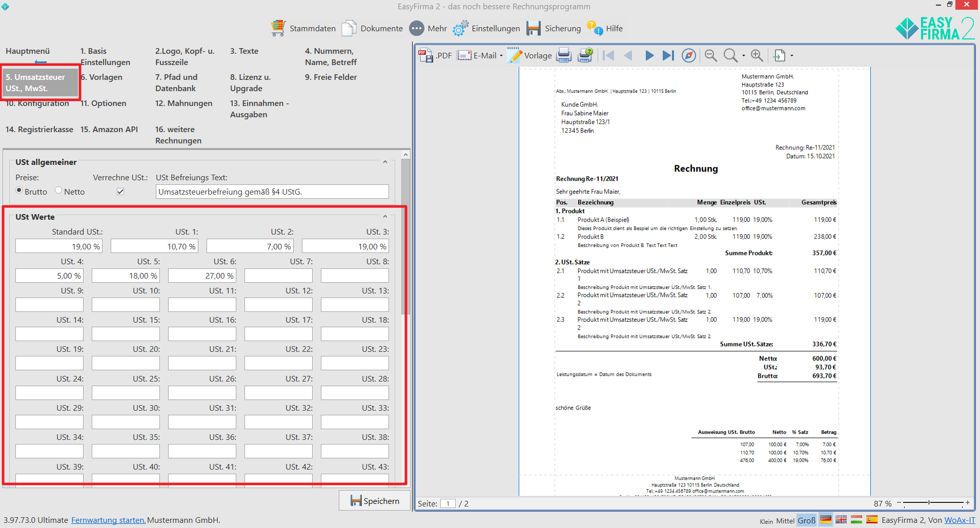Image resolution: width=980 pixels, height=528 pixels.
Task: Click the USt. 2 field showing 7,00 %
Action: (x=250, y=246)
